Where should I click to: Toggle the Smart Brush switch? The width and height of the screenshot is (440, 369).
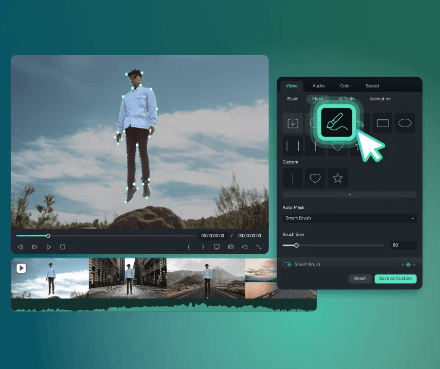[287, 264]
